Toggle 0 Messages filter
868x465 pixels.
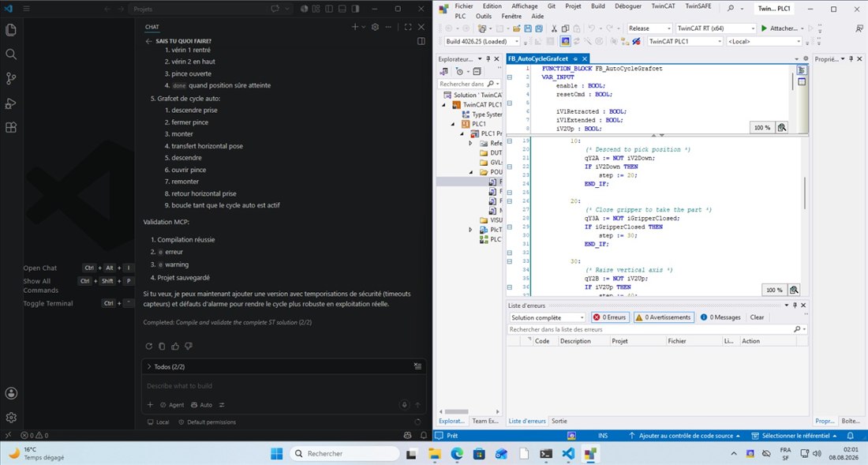click(720, 317)
